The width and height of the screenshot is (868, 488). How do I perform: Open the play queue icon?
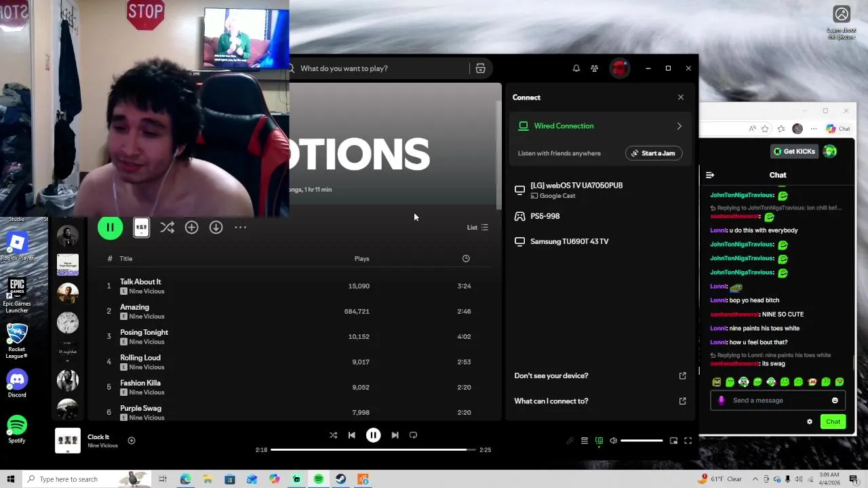tap(585, 441)
